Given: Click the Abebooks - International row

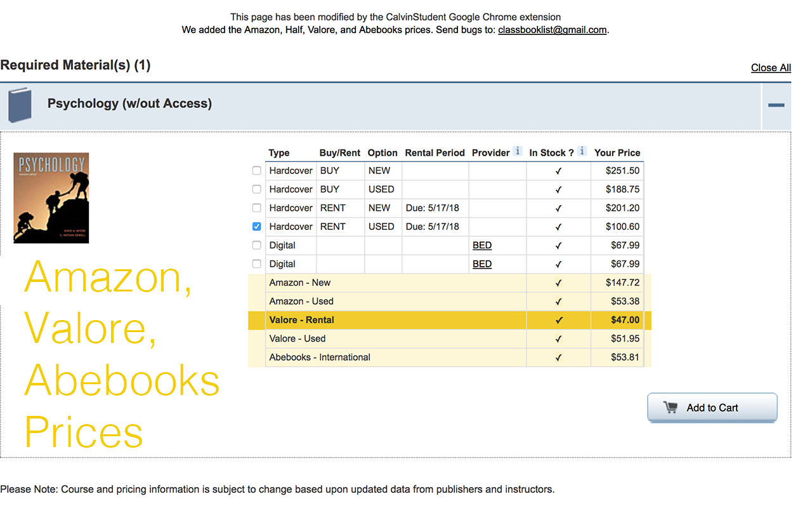Looking at the screenshot, I should pyautogui.click(x=450, y=357).
